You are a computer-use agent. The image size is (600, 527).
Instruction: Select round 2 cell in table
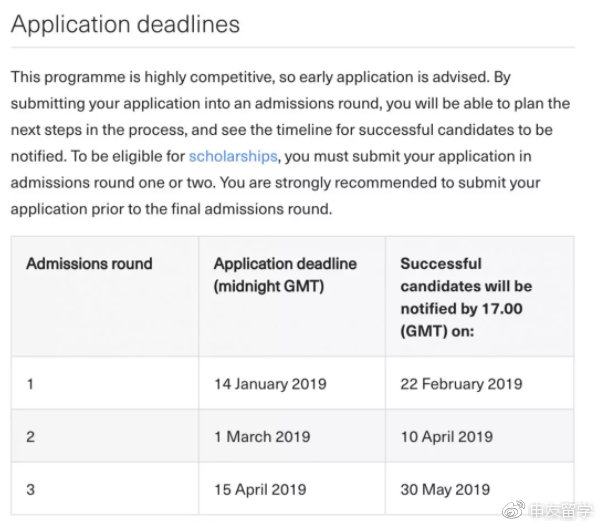tap(105, 436)
